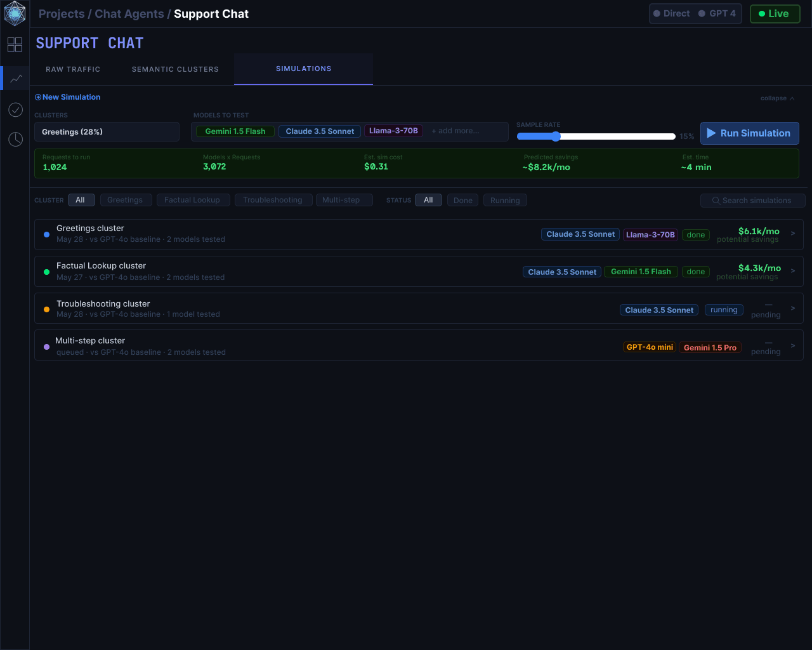This screenshot has height=650, width=812.
Task: Click $4.3k/mo potential savings value
Action: (x=759, y=268)
